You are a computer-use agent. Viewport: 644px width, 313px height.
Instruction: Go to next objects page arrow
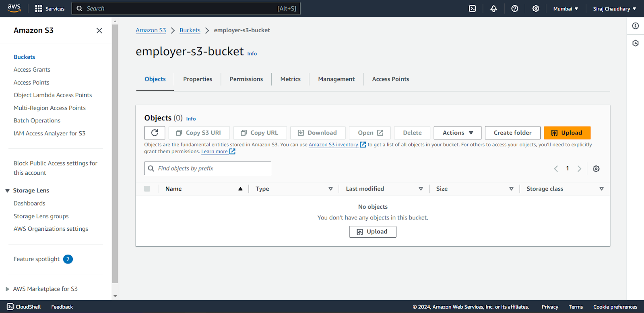(x=579, y=169)
